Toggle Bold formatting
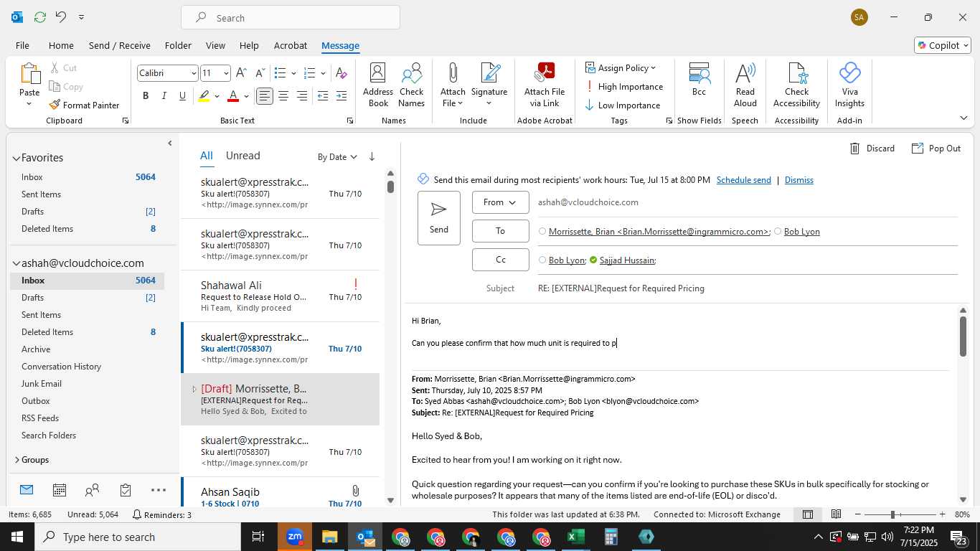The image size is (980, 551). (146, 96)
